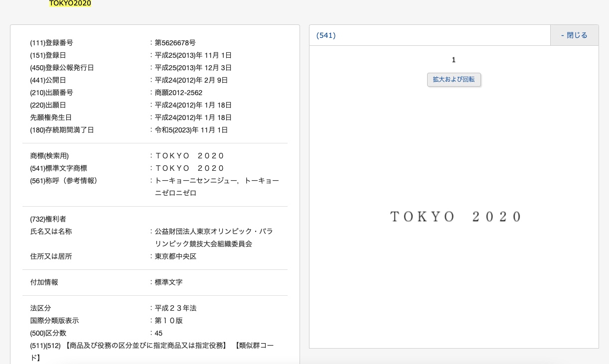
Task: Click the 商標(検索用) TOKYO 2020 value
Action: point(189,156)
